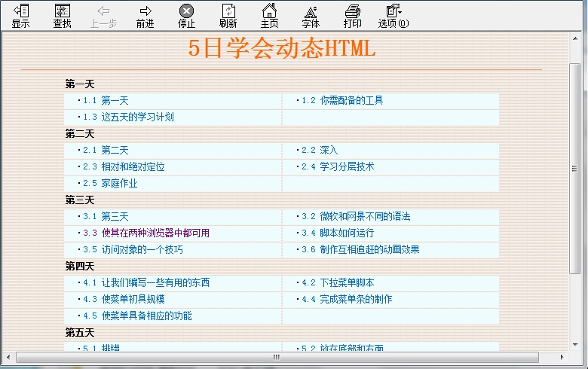Open link 1.1 第一天

[106, 100]
